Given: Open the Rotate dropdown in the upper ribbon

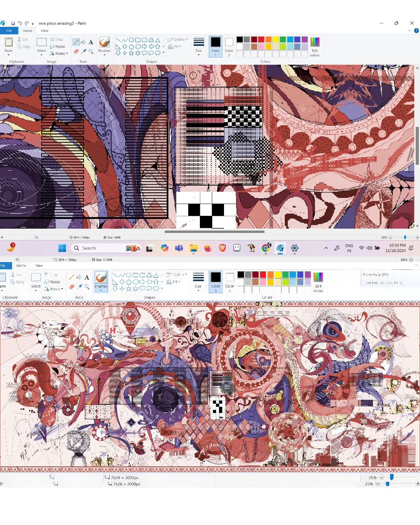Looking at the screenshot, I should tap(61, 54).
